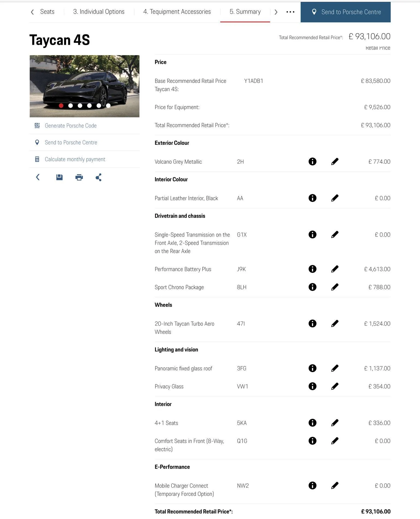
Task: Edit the Privacy Glass option
Action: tap(335, 386)
